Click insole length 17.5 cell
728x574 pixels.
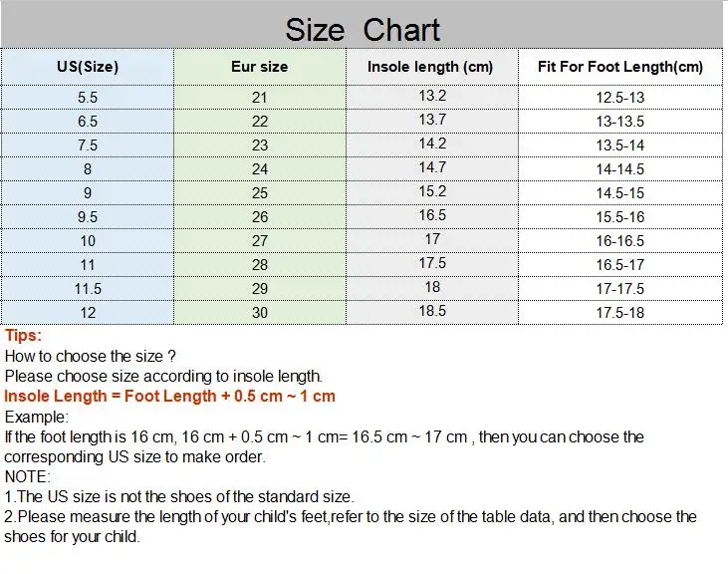coord(432,264)
